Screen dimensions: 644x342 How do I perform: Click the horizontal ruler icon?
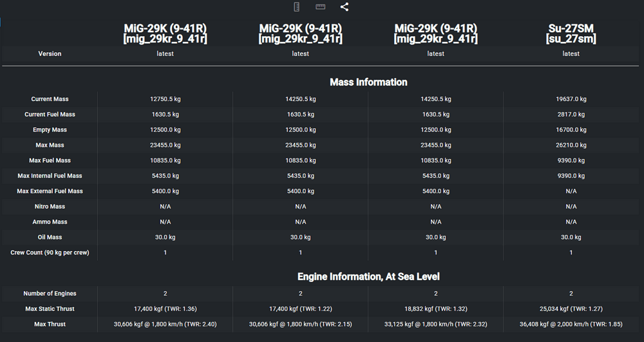[x=320, y=6]
